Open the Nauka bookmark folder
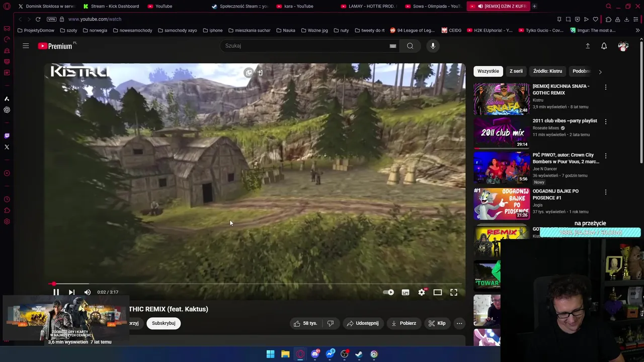Screen dimensions: 644x362 [285, 30]
